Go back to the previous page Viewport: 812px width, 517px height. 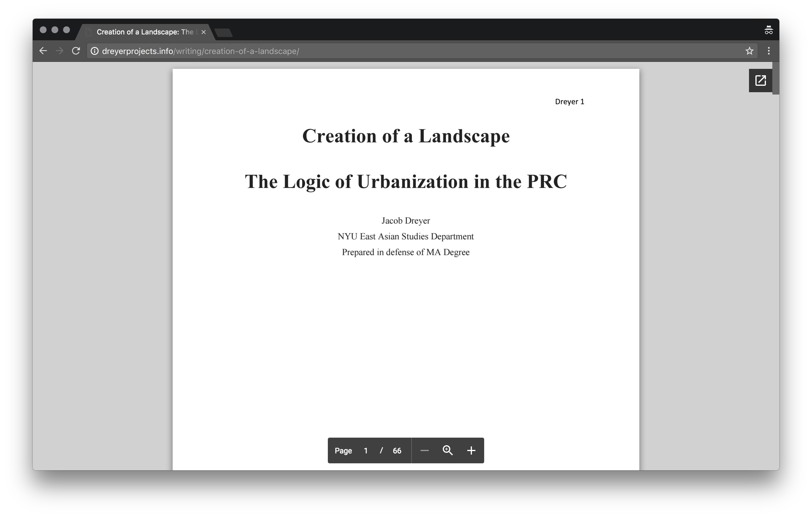tap(43, 51)
